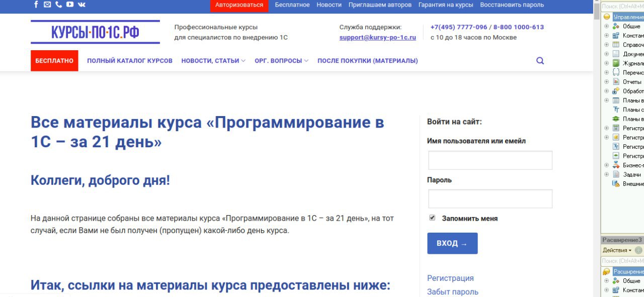This screenshot has height=297, width=644.
Task: Click the Обработки icon in configuration tree
Action: [x=616, y=91]
